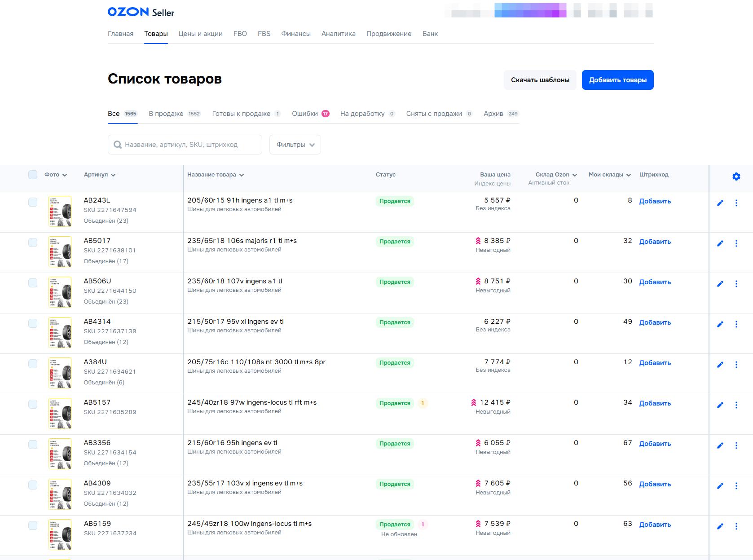Open more actions menu for AB243L
753x560 pixels.
click(x=736, y=203)
